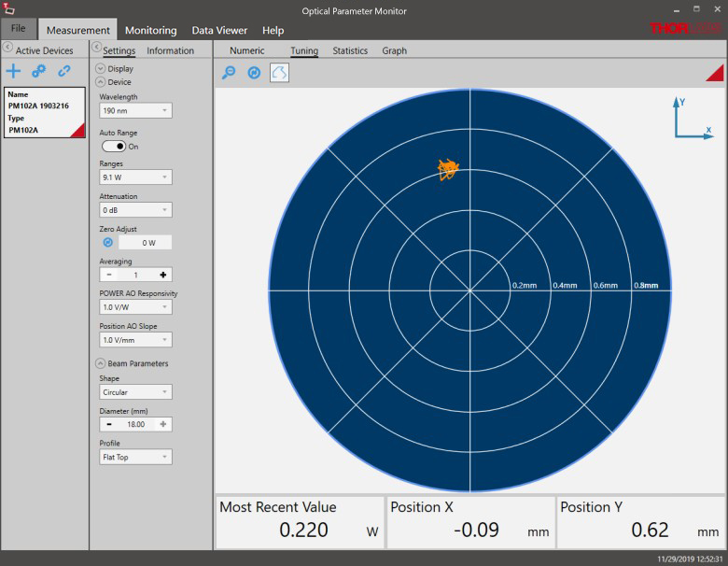Open the Profile dropdown showing Flat Top

click(135, 457)
